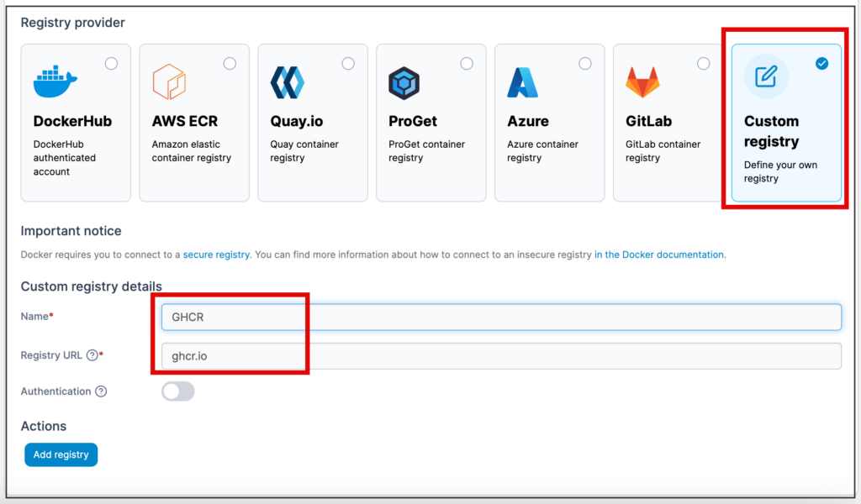Click the Quay.io card title

tap(297, 121)
